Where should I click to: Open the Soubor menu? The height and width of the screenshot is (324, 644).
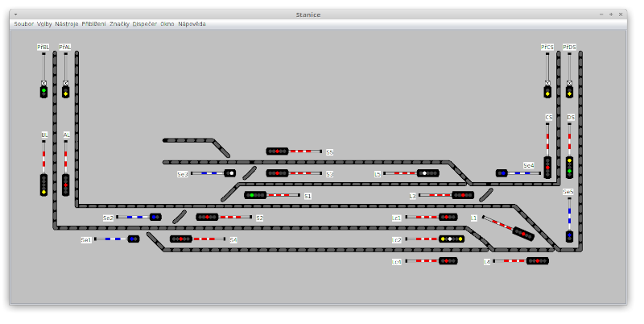(23, 24)
